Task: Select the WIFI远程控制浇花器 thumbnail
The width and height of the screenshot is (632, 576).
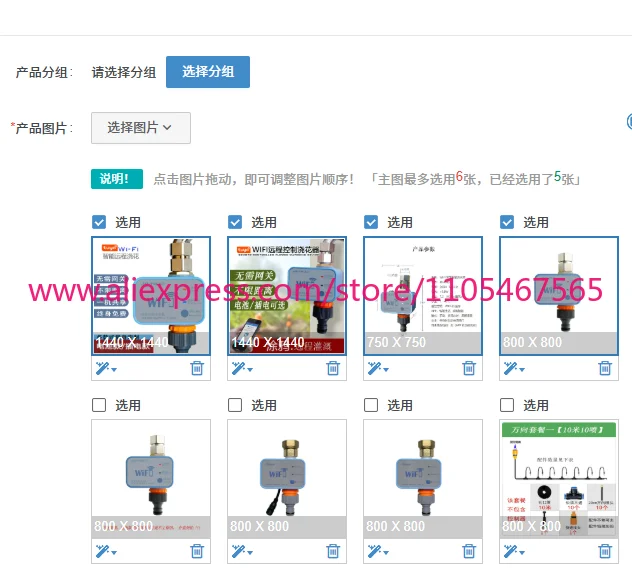Action: click(x=287, y=296)
